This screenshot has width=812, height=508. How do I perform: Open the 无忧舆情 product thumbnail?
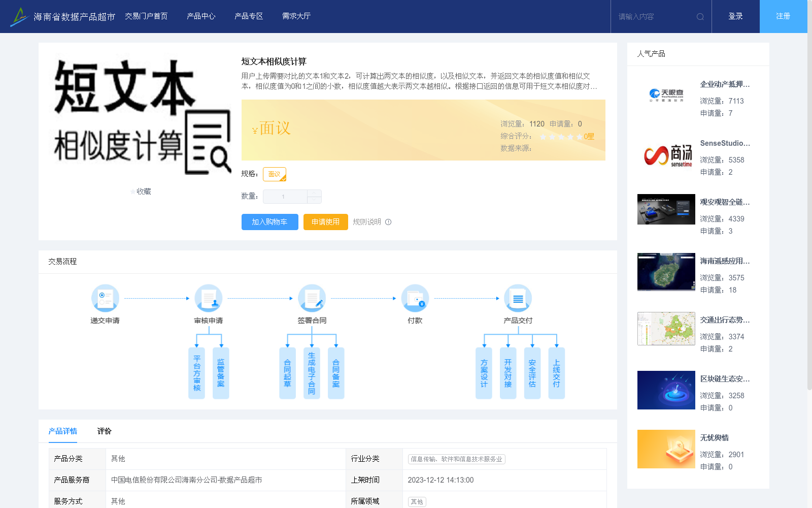pyautogui.click(x=666, y=449)
